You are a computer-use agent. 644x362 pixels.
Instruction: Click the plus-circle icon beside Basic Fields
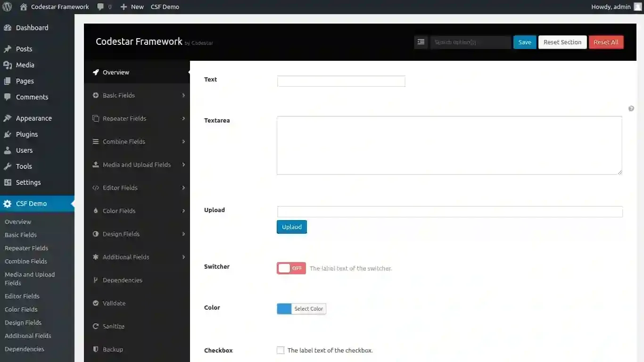pyautogui.click(x=96, y=95)
